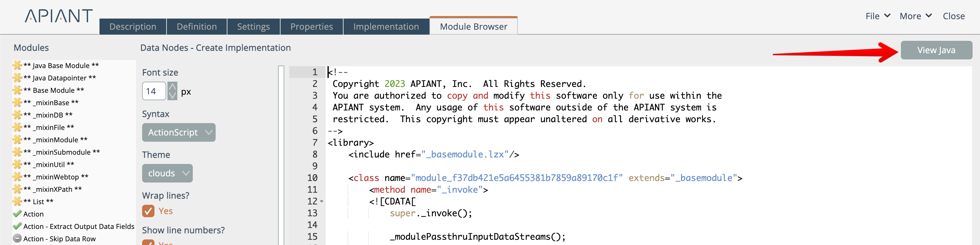Click the Close link in top right
The image size is (980, 245).
953,16
